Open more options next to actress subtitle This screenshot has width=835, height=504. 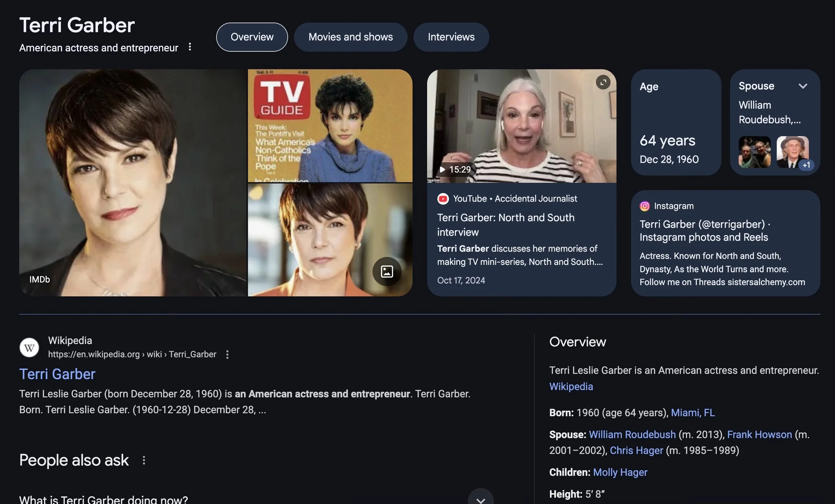[x=190, y=47]
